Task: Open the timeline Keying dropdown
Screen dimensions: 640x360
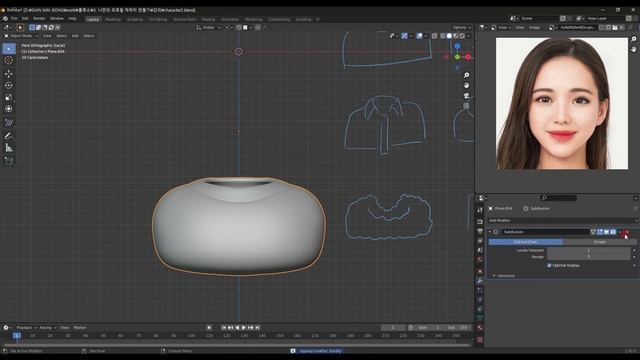Action: 47,327
